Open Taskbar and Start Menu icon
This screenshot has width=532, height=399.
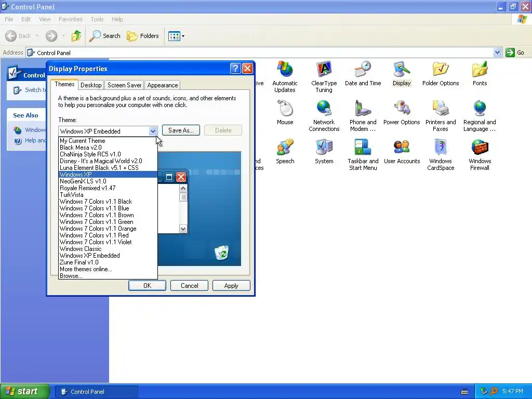click(x=363, y=155)
